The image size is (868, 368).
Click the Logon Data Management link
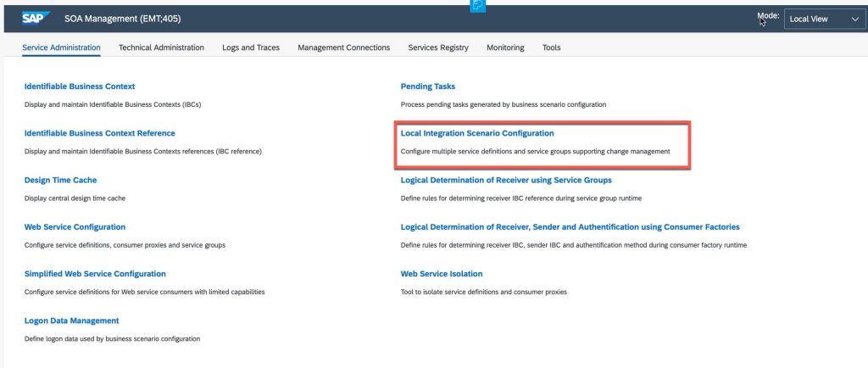coord(71,321)
